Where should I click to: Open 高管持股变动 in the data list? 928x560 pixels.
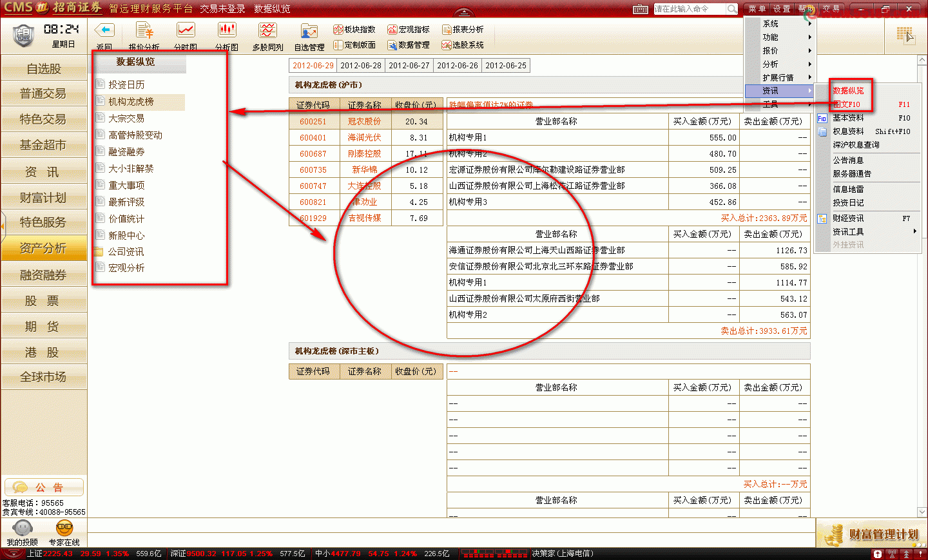(135, 135)
